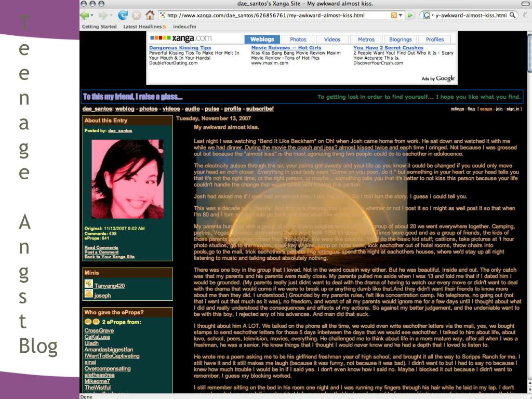Open the weblog nav link
The image size is (532, 399).
point(125,109)
